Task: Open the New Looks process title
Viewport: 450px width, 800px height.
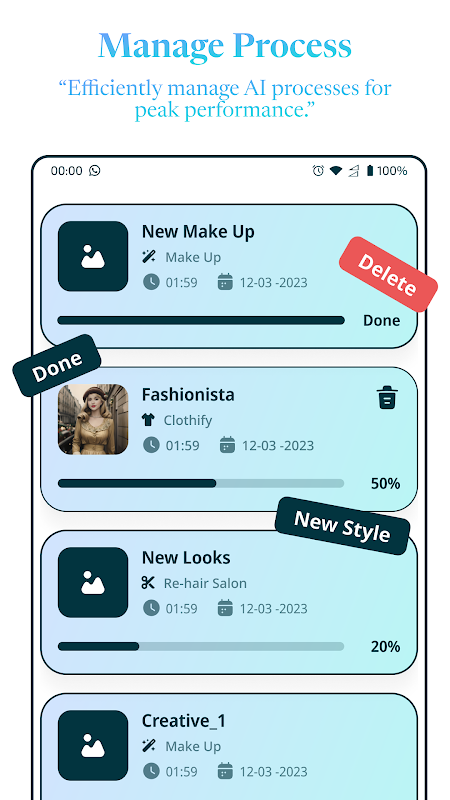Action: point(186,557)
